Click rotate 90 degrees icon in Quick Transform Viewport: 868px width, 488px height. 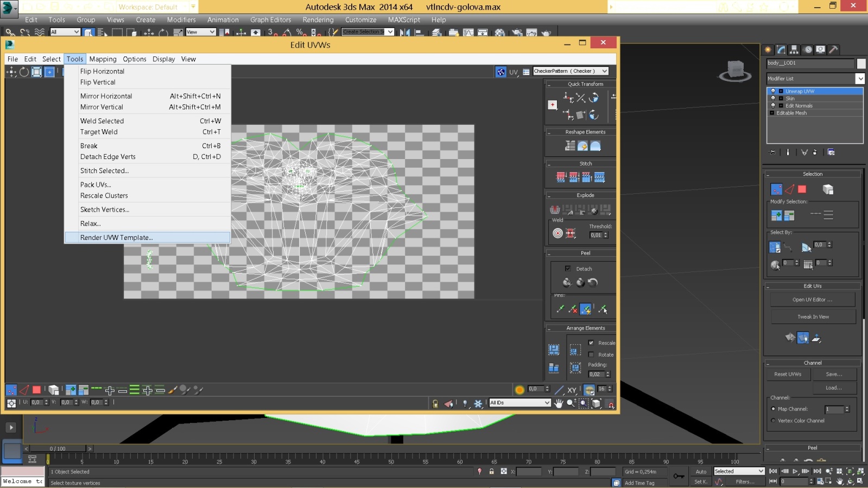pyautogui.click(x=594, y=98)
